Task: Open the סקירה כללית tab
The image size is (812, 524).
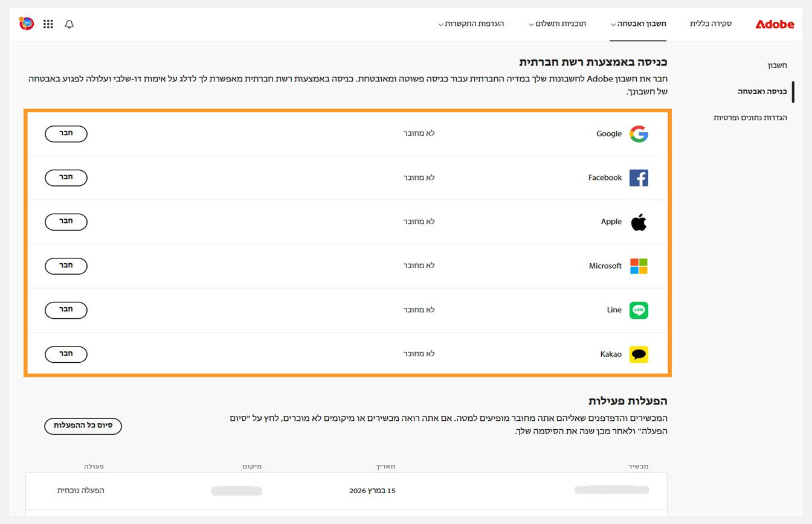Action: point(710,24)
